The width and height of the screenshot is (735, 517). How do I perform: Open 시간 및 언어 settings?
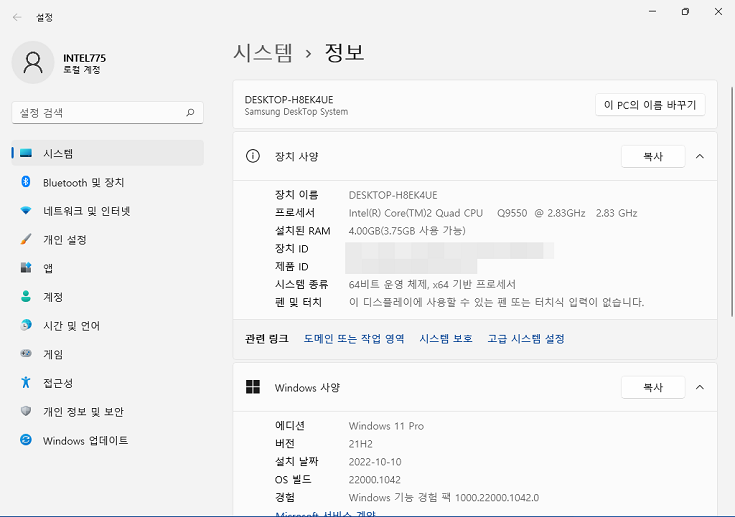[108, 325]
